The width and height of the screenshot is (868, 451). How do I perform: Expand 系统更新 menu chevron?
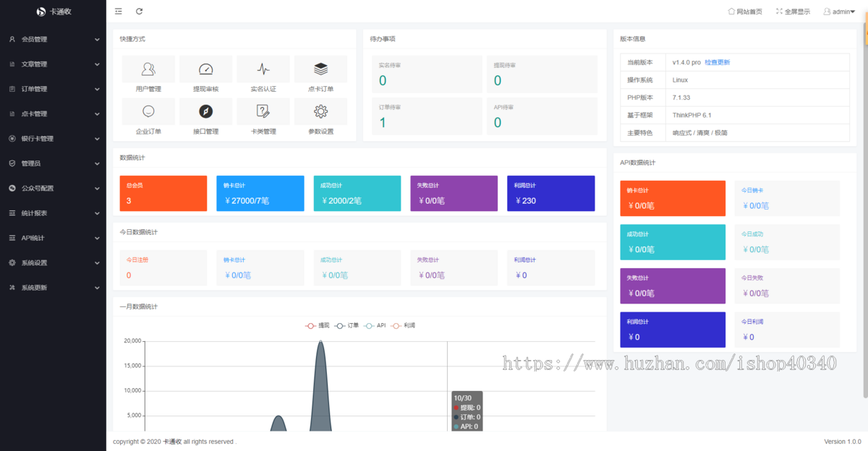(x=97, y=288)
